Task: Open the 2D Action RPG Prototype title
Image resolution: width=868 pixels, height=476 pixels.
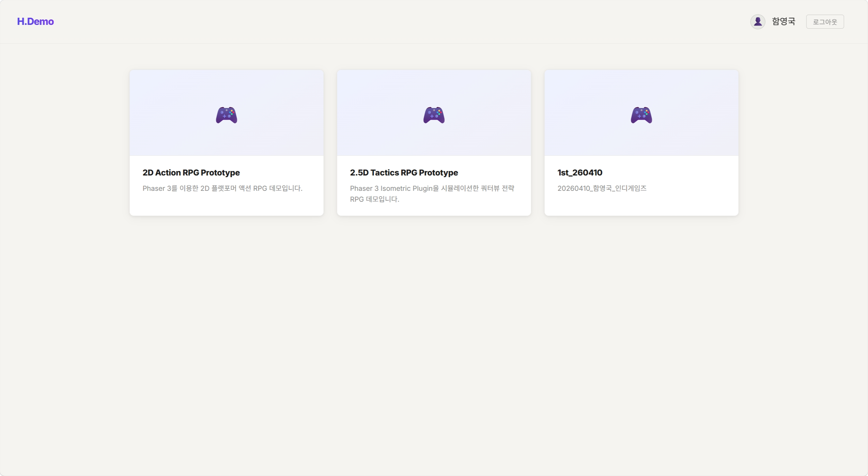Action: [x=191, y=173]
